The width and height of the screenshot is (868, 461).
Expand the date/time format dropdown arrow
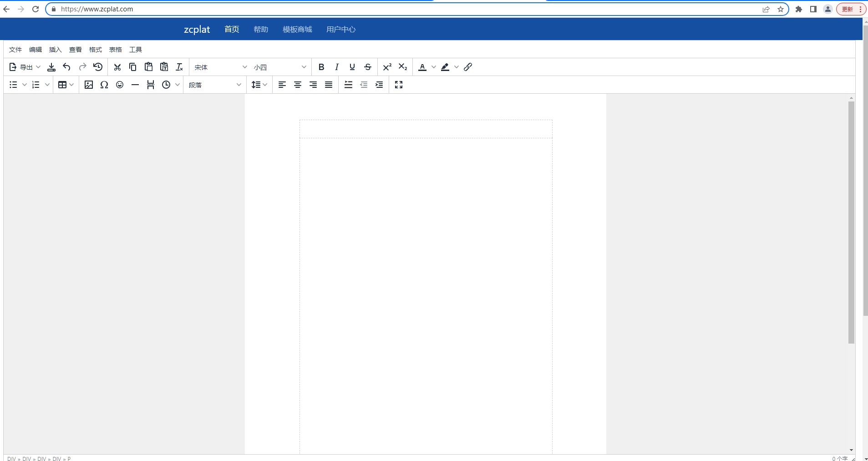pos(178,85)
